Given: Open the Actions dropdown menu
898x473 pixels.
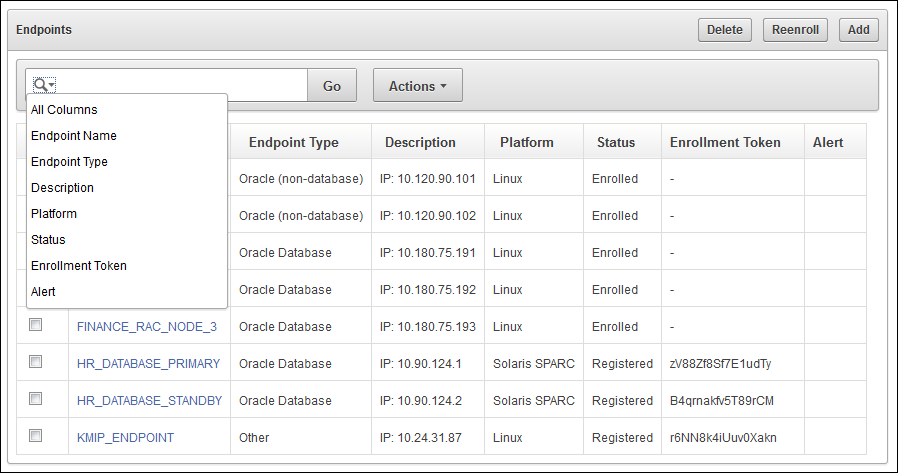Looking at the screenshot, I should (x=418, y=85).
